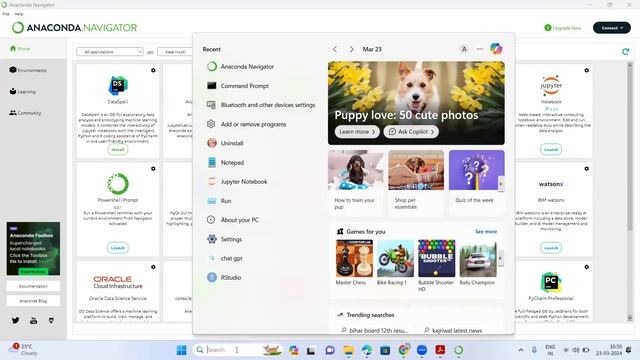The image size is (640, 360).
Task: Switch to Community in the sidebar
Action: pos(25,113)
